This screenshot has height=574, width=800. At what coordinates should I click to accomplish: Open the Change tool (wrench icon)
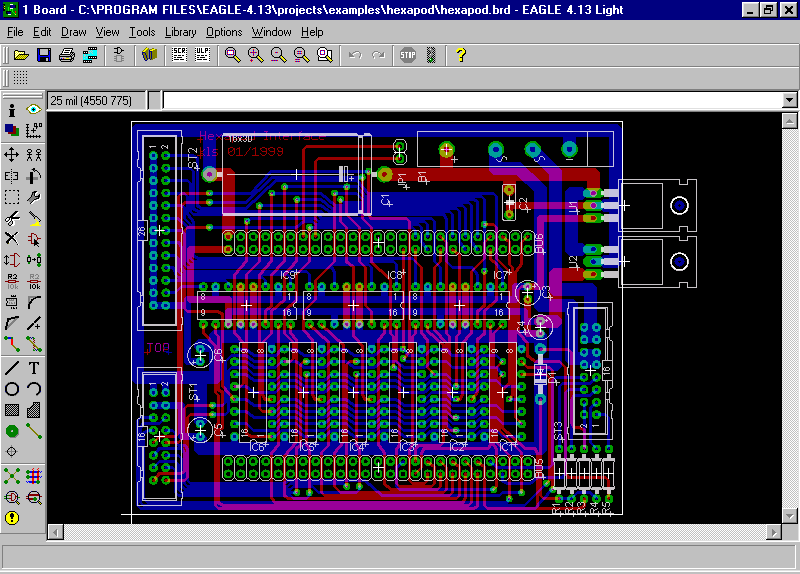point(34,197)
